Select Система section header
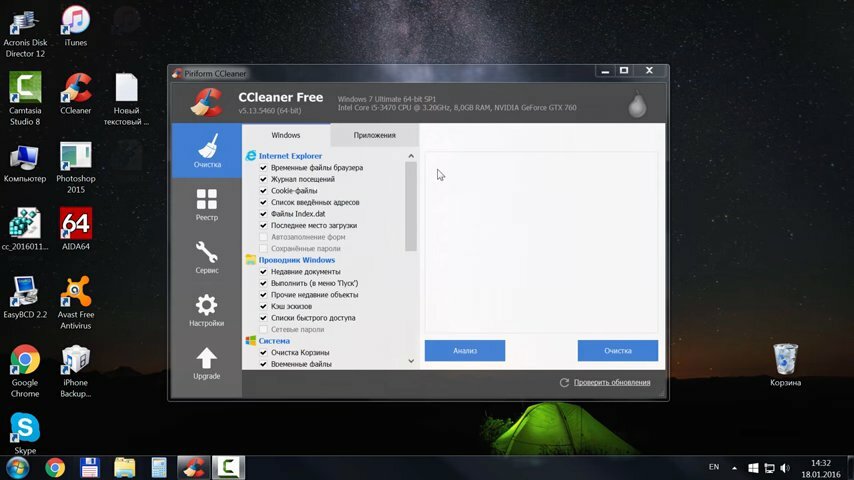Screen dimensions: 854x480 274,341
